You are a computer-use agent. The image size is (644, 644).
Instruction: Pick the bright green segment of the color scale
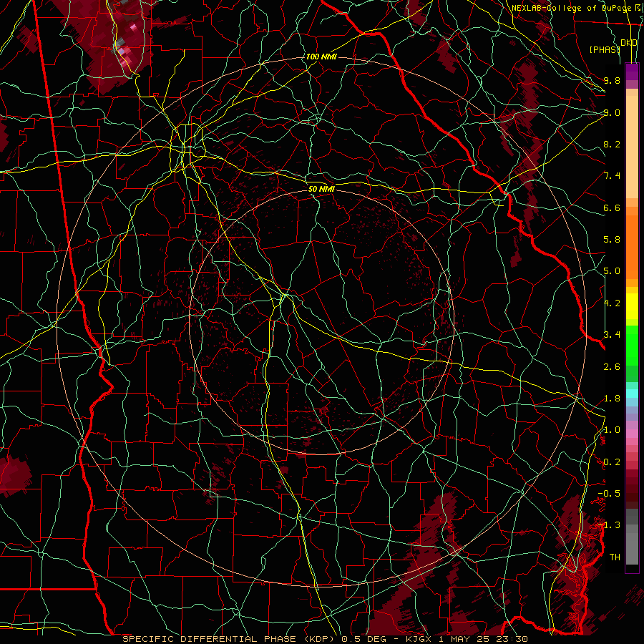pyautogui.click(x=632, y=346)
